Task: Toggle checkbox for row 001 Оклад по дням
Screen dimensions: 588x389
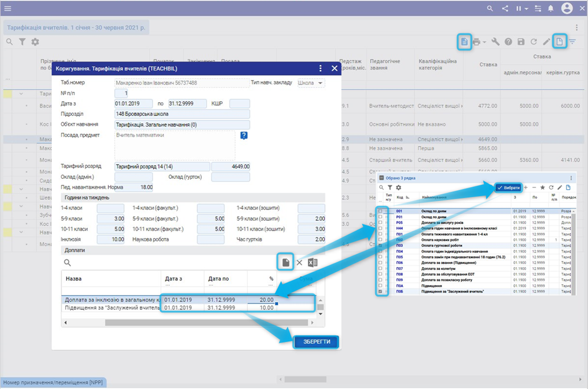Action: coord(381,211)
